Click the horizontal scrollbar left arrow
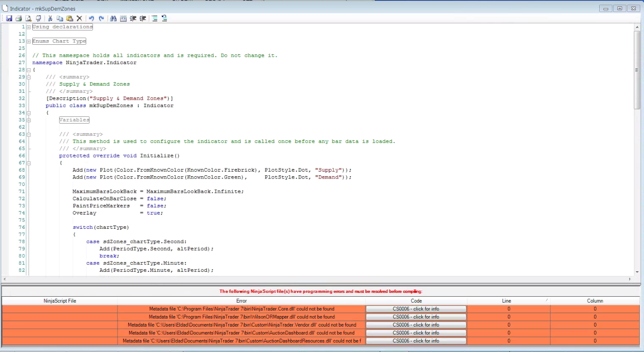 (x=5, y=279)
